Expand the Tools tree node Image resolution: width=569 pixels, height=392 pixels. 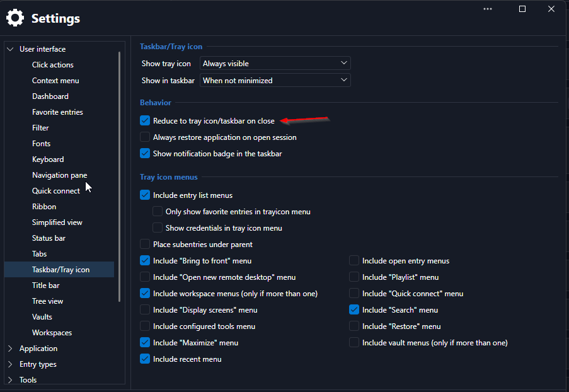[10, 379]
